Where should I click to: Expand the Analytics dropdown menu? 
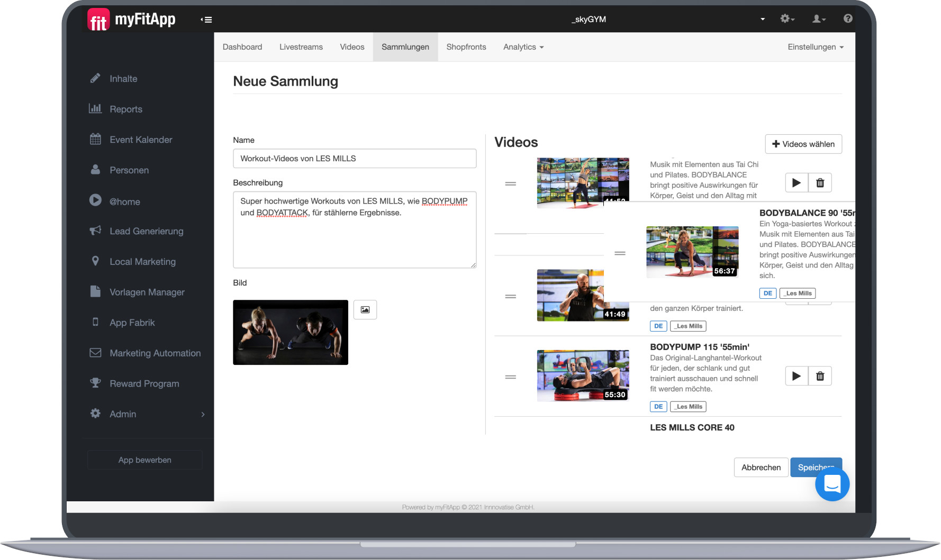(523, 47)
